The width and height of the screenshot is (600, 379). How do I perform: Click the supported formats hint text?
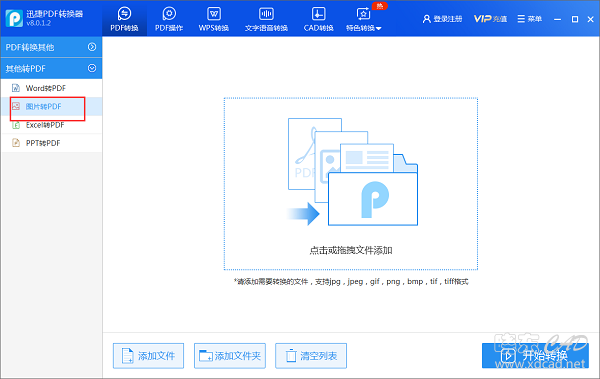(351, 281)
